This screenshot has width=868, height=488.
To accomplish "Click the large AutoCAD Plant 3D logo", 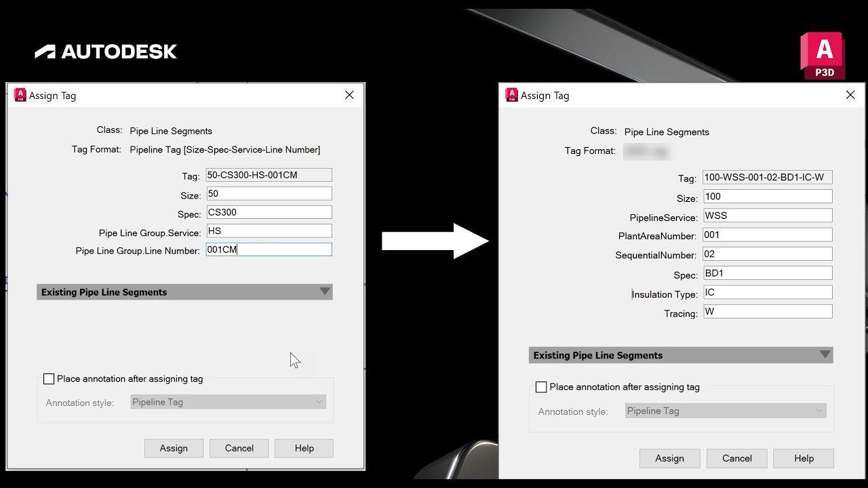I will click(x=823, y=56).
